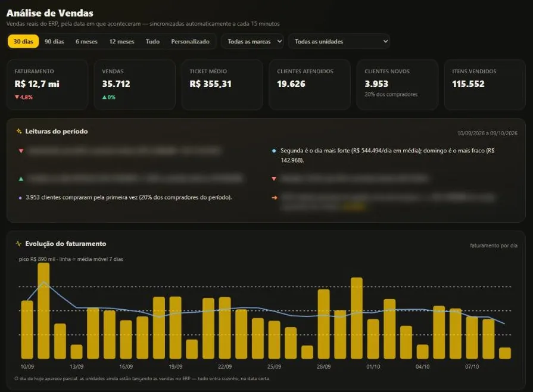Click the Análise de Vendas heading
The height and width of the screenshot is (392, 533).
(49, 13)
